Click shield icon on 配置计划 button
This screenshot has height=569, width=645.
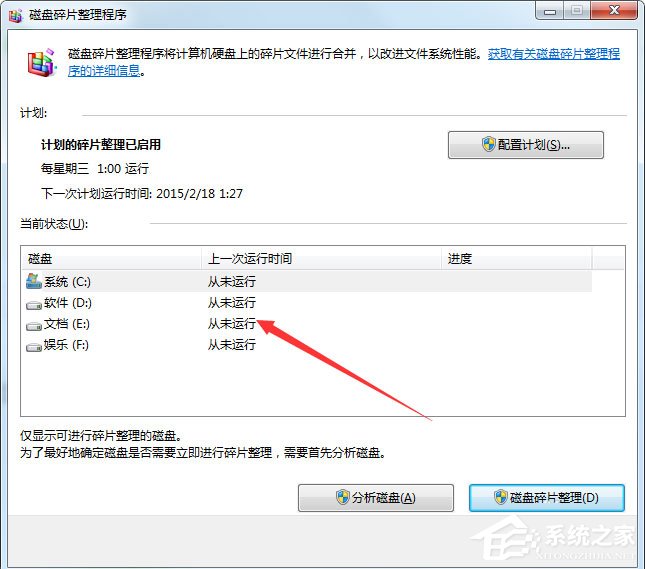pyautogui.click(x=489, y=145)
